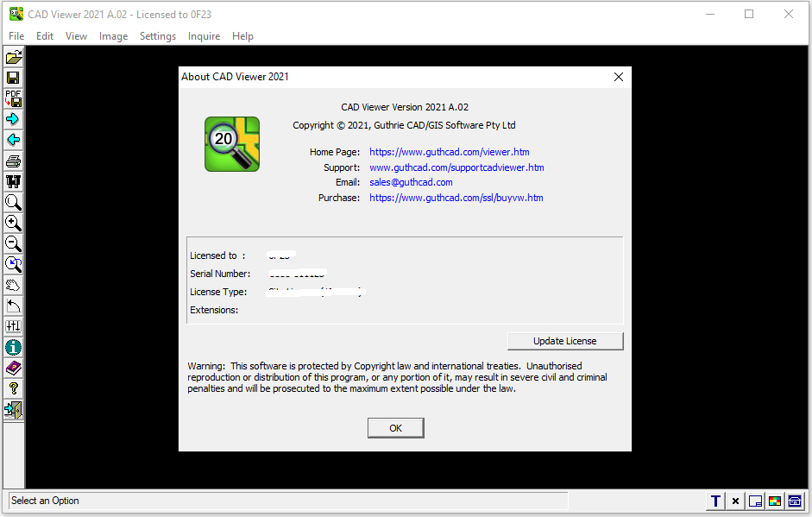Click the 'Extensions:' label

(214, 310)
